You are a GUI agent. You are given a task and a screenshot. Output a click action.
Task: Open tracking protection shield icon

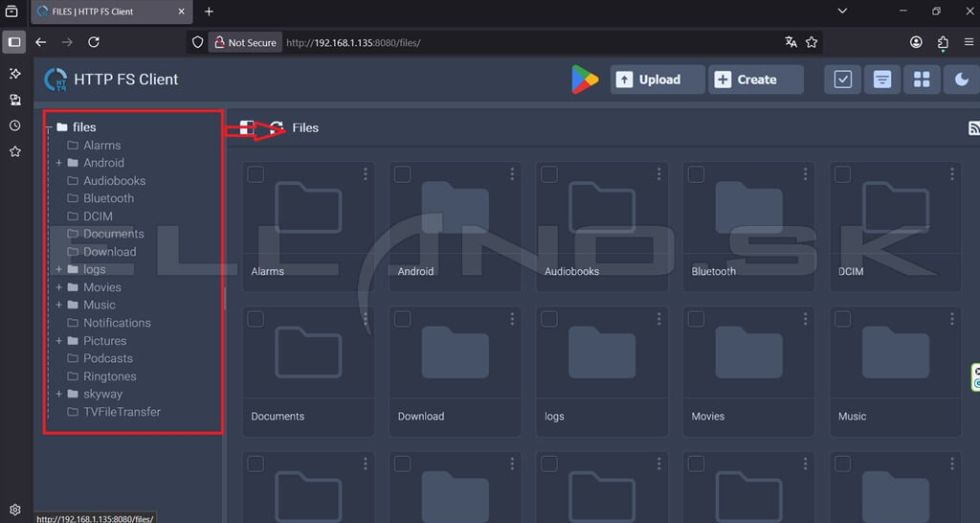pyautogui.click(x=197, y=42)
